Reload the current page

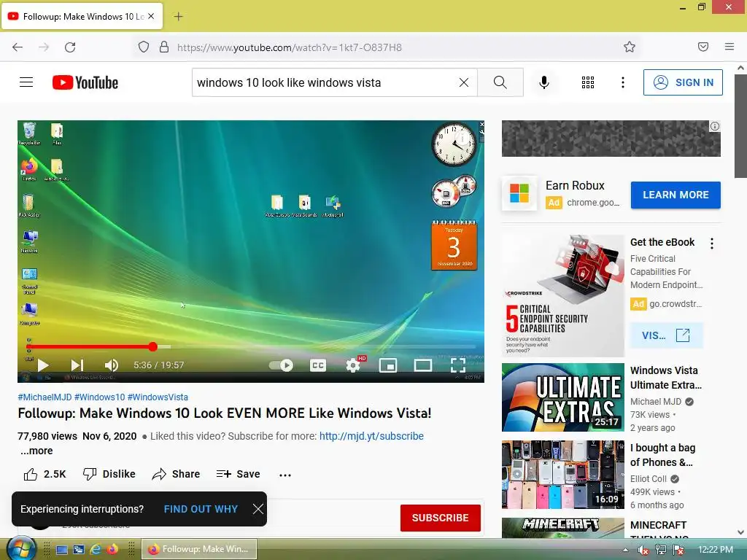coord(70,47)
